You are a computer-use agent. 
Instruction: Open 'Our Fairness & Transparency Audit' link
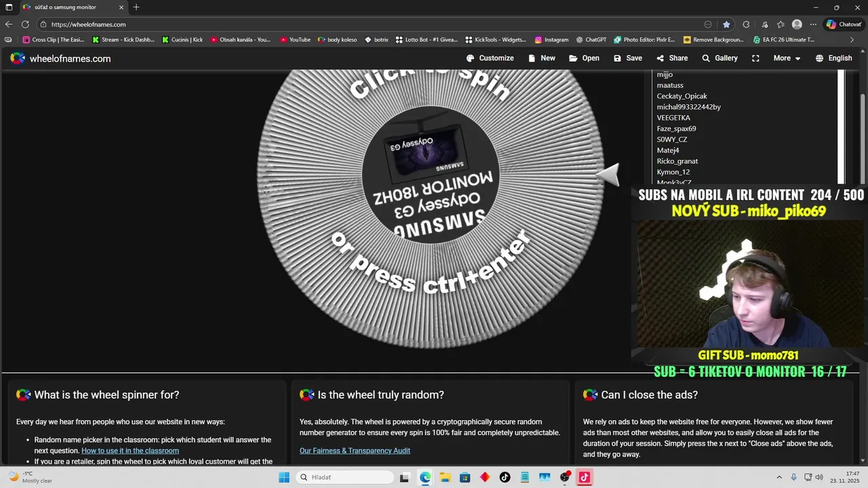pyautogui.click(x=355, y=451)
